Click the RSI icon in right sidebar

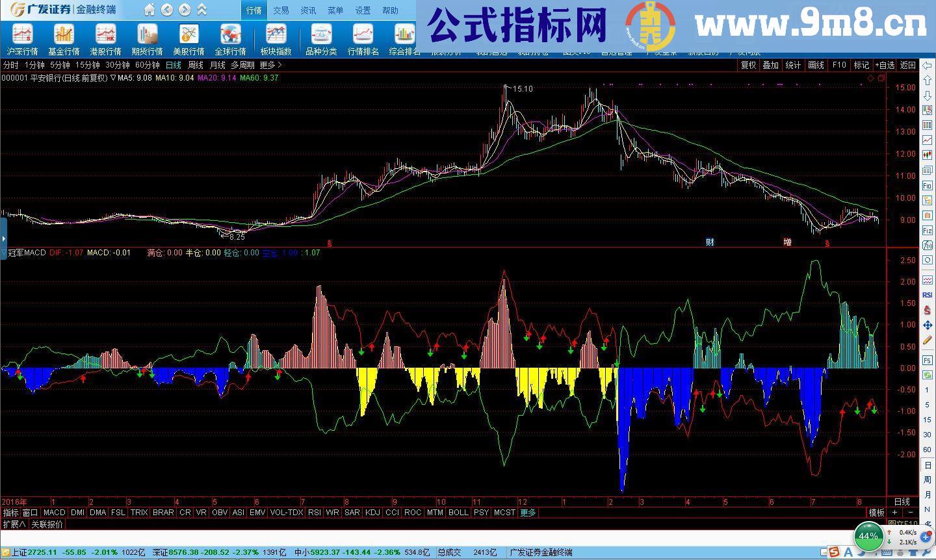(927, 295)
